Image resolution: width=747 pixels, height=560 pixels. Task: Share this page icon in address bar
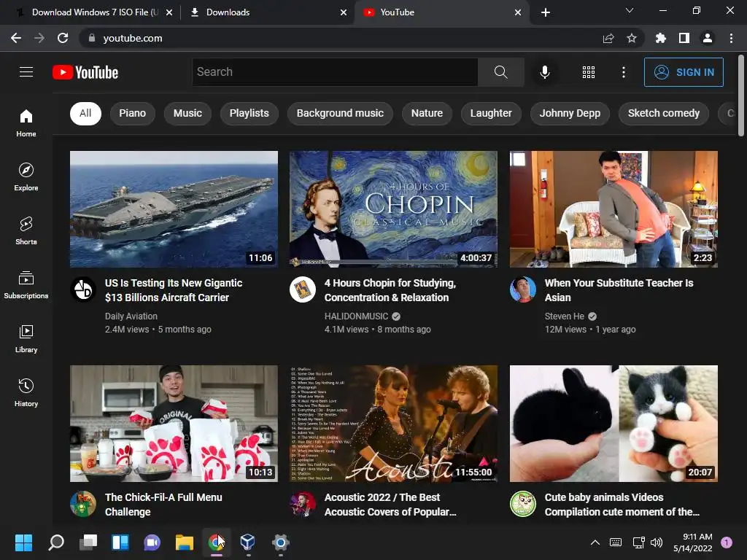pos(608,38)
